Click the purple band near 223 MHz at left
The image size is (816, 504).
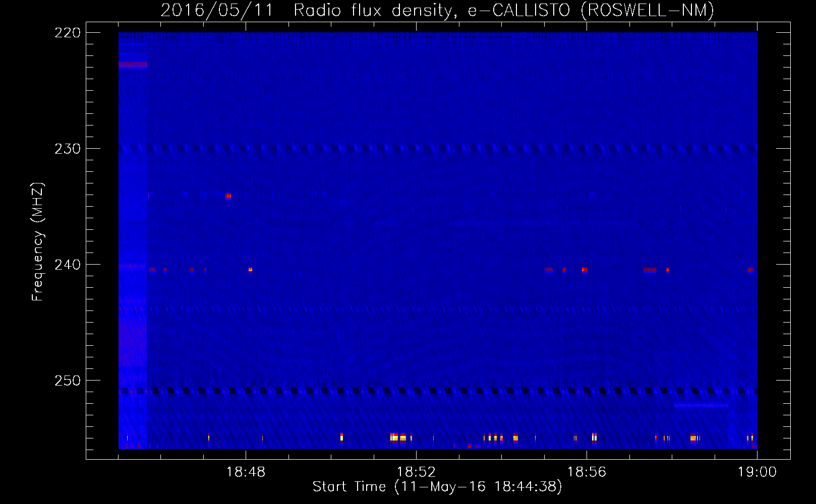coord(133,65)
